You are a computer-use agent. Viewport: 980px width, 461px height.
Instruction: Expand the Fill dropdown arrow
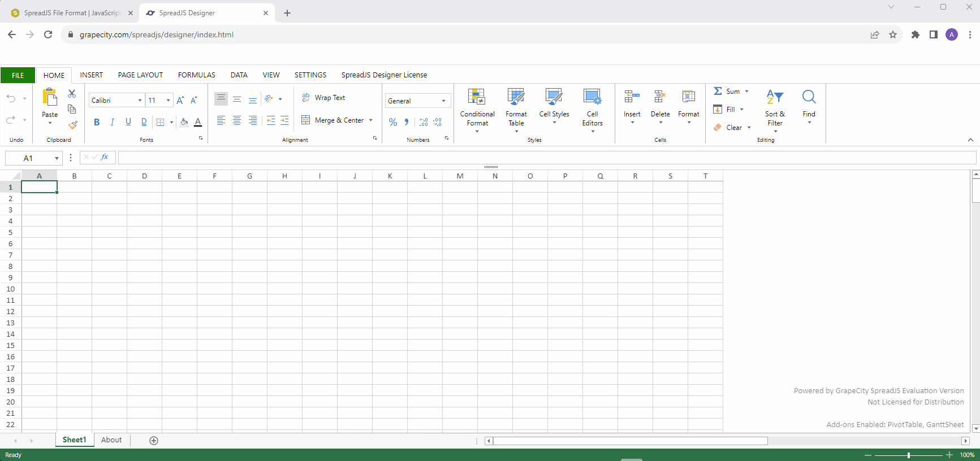[741, 110]
